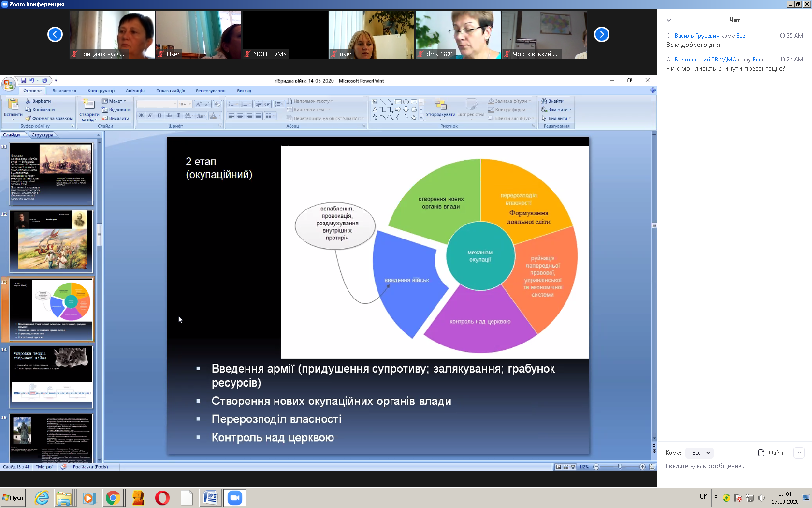Click the clear formatting eraser icon
The image size is (812, 508).
click(x=217, y=104)
